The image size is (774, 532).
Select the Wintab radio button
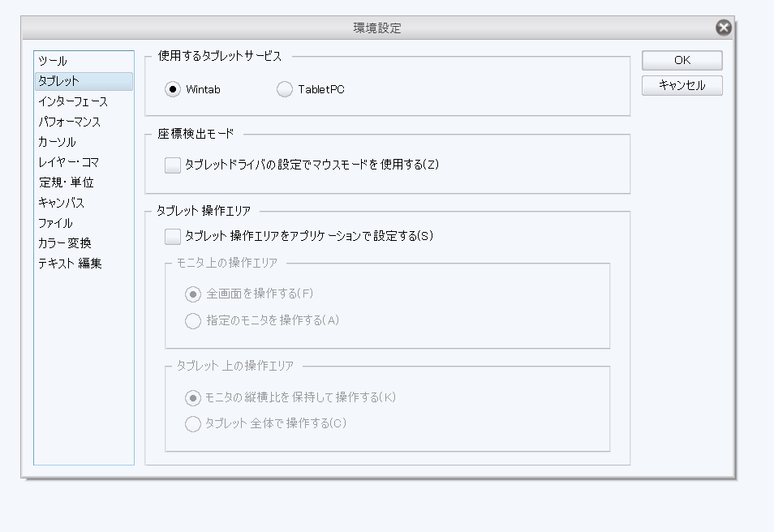point(173,89)
